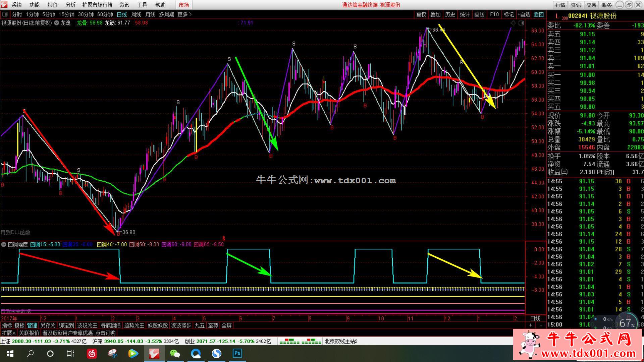Switch chart to 60分钟 period
Viewport: 644px width, 362px height.
(x=105, y=14)
